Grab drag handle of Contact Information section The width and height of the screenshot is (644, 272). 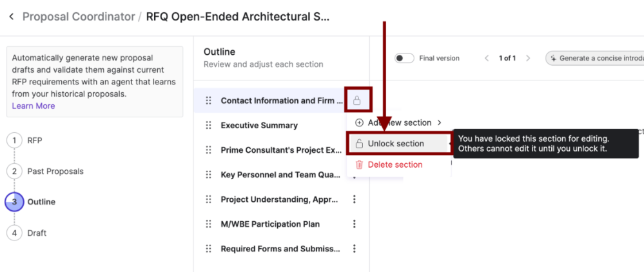click(x=209, y=101)
